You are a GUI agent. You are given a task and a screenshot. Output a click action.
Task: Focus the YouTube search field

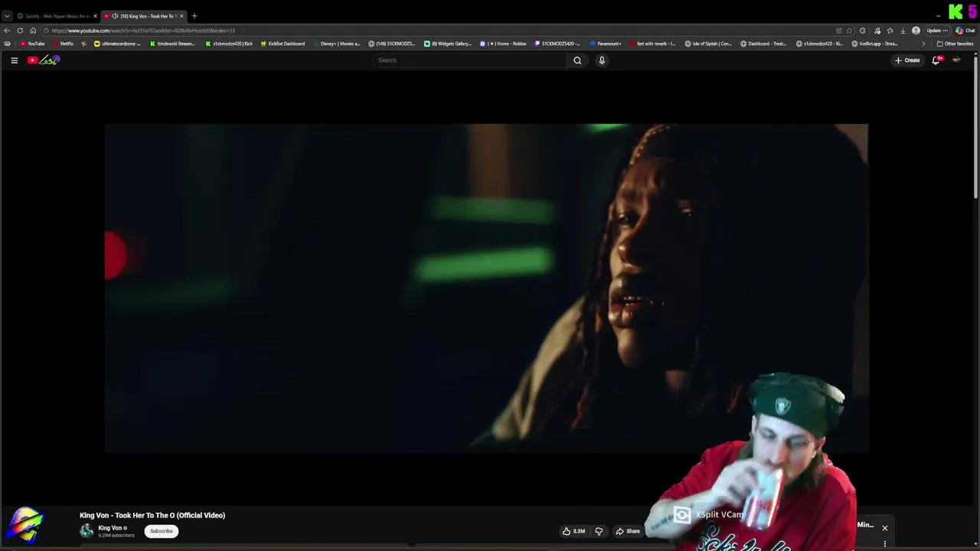[x=469, y=60]
